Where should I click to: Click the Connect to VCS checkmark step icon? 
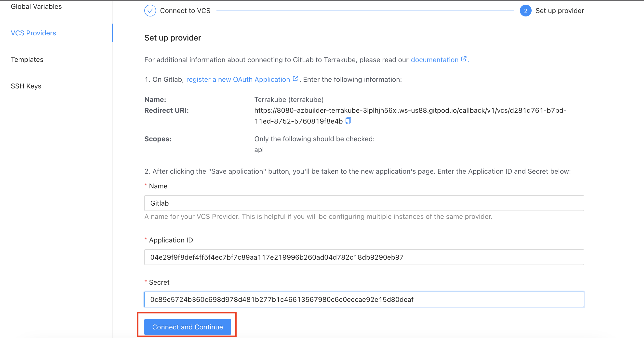pos(150,11)
